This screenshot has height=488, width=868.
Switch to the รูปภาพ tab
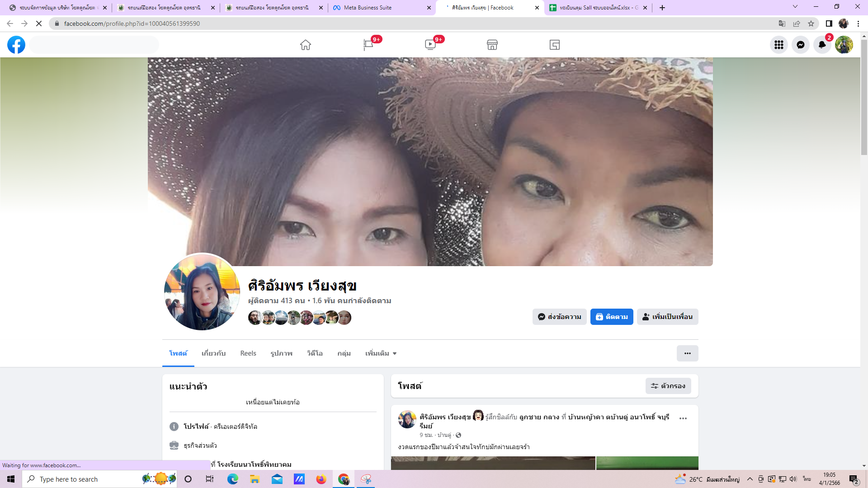click(x=281, y=353)
